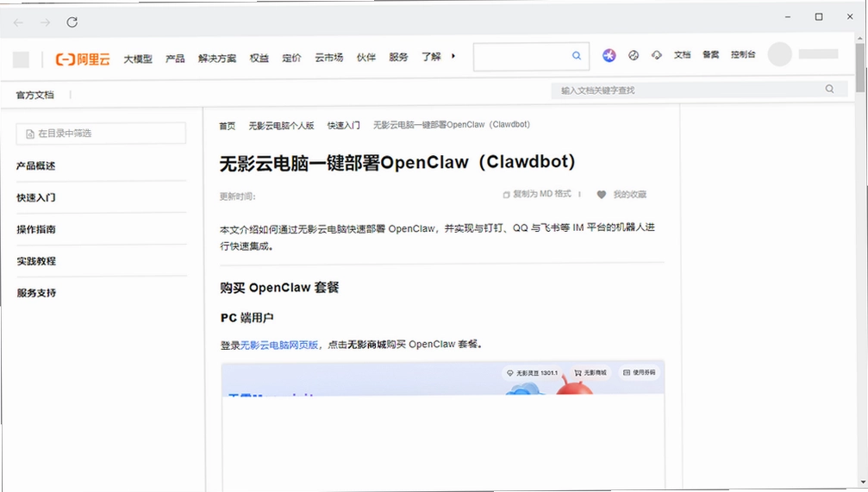
Task: Click the page title 无影云电脑一键部署OpenClaw
Action: pyautogui.click(x=397, y=163)
